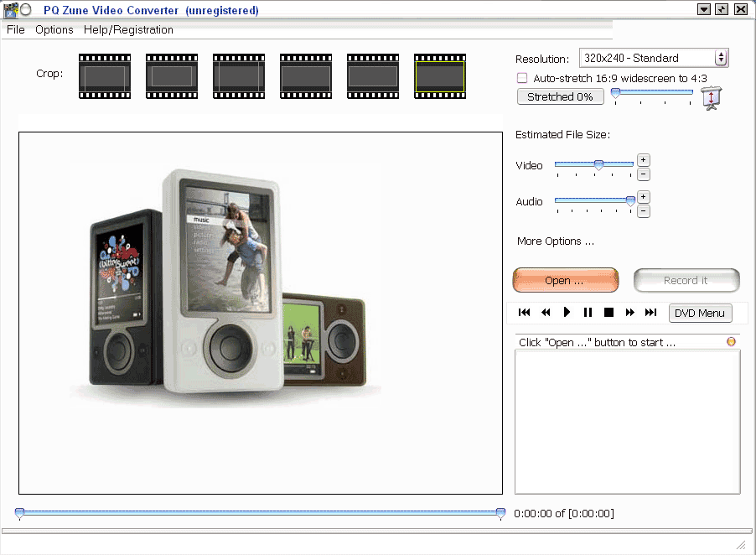The height and width of the screenshot is (555, 756).
Task: Decrease audio quality with minus button
Action: [643, 211]
